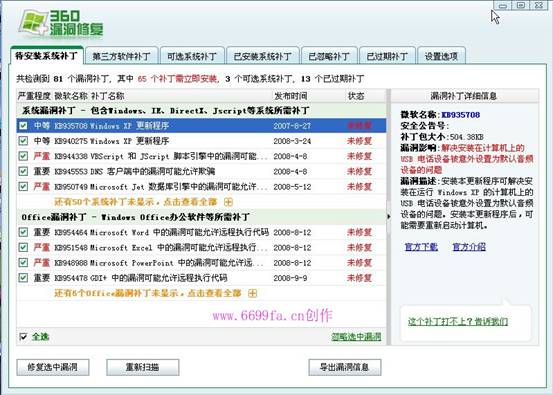Image resolution: width=553 pixels, height=395 pixels.
Task: Uncheck the KB944338 VBScript patch checkbox
Action: (23, 156)
